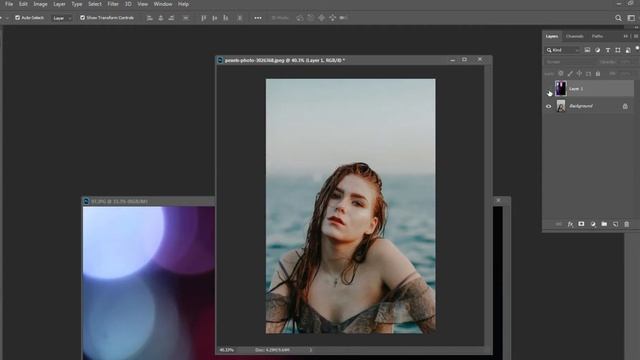
Task: Click the align top edges icon
Action: tap(203, 18)
